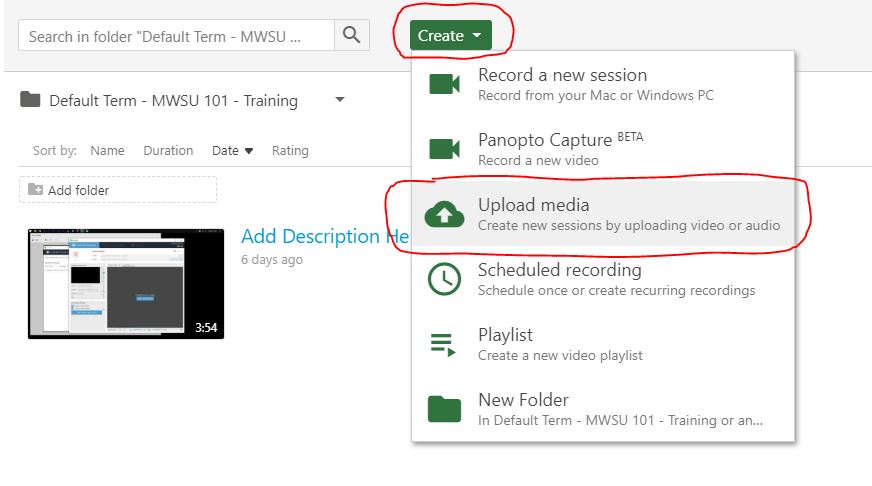This screenshot has width=872, height=486.
Task: Click the '6 days ago' date text
Action: [272, 260]
